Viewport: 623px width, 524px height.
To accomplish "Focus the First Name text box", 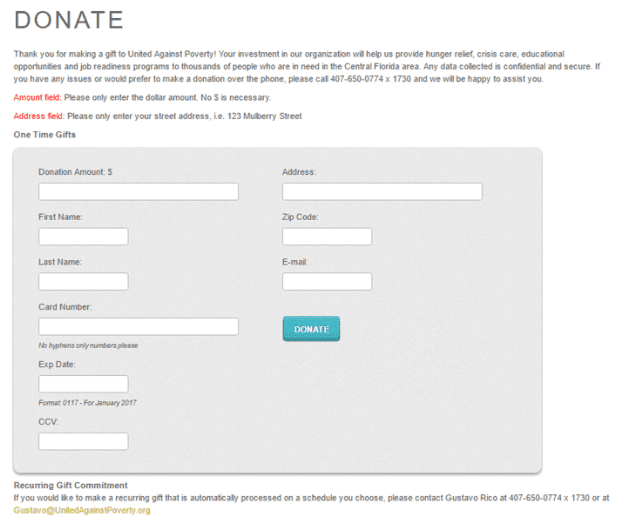I will (x=83, y=236).
